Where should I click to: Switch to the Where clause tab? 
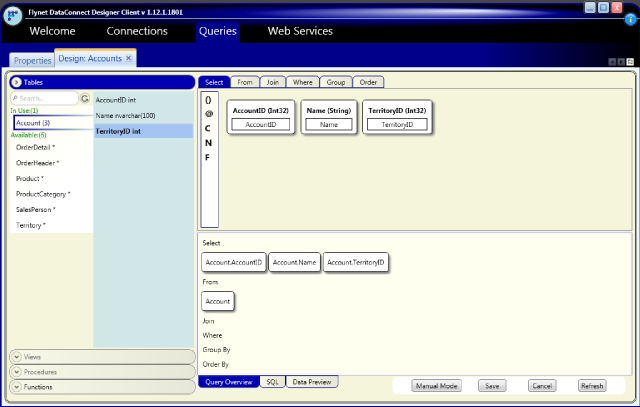click(x=302, y=82)
